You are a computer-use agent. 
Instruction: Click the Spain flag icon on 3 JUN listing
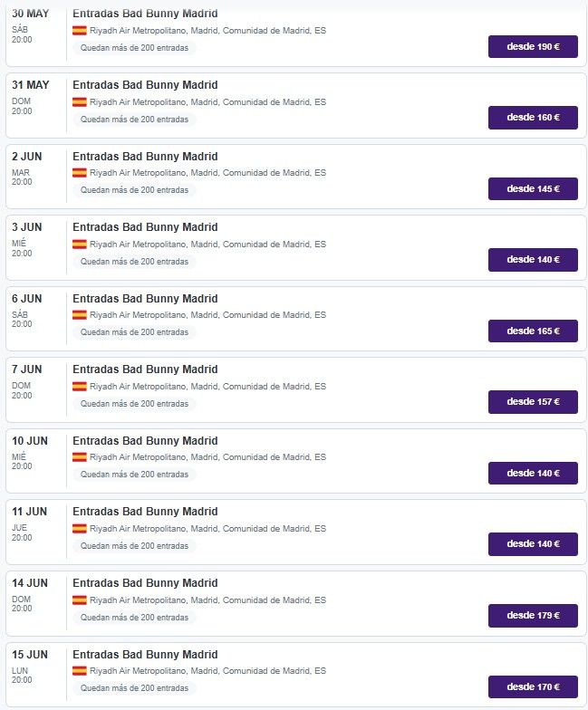pos(80,245)
